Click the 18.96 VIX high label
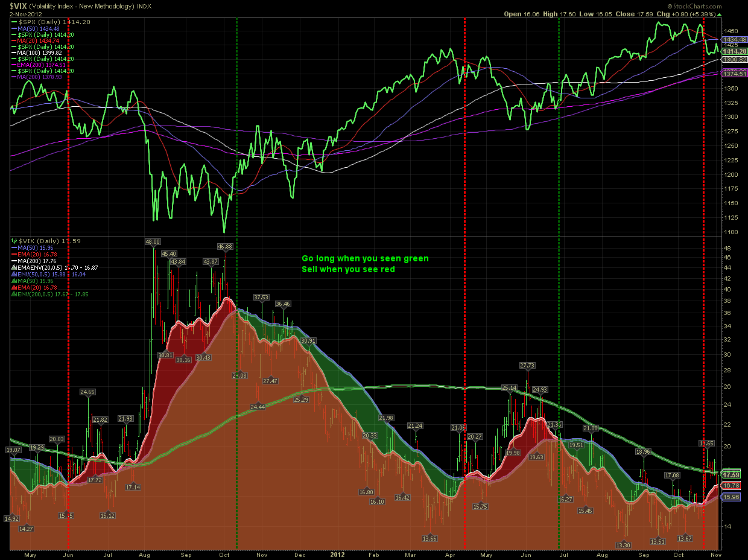This screenshot has width=748, height=560. 642,451
